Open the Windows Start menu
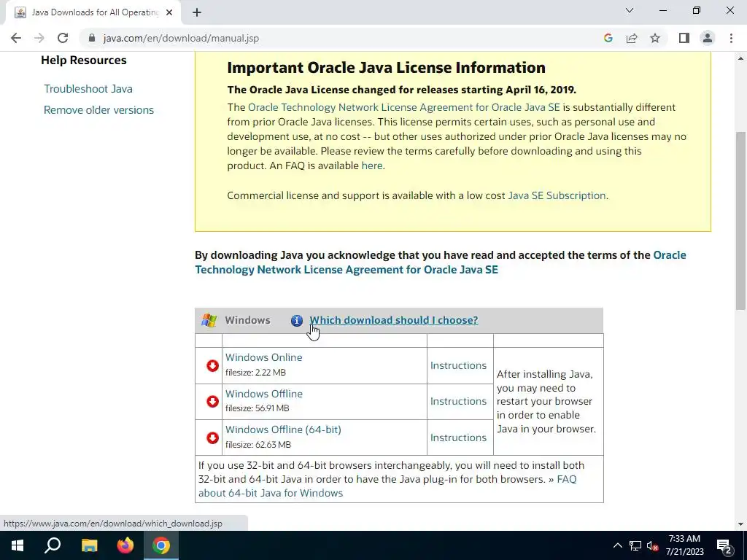 tap(18, 545)
